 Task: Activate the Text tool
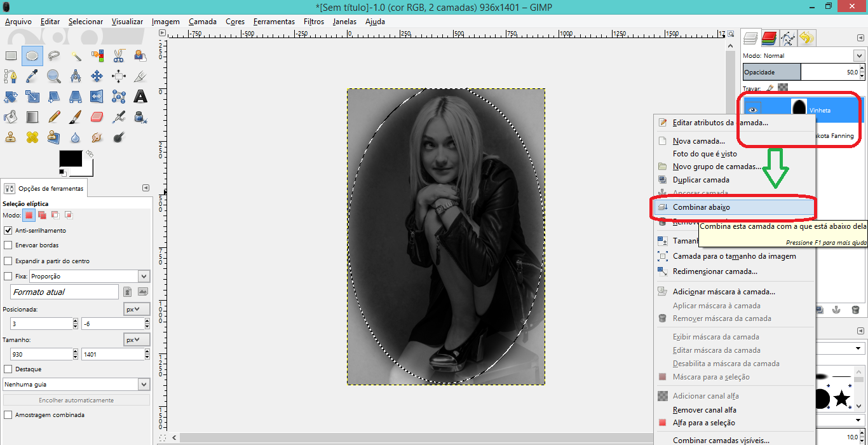click(x=140, y=97)
